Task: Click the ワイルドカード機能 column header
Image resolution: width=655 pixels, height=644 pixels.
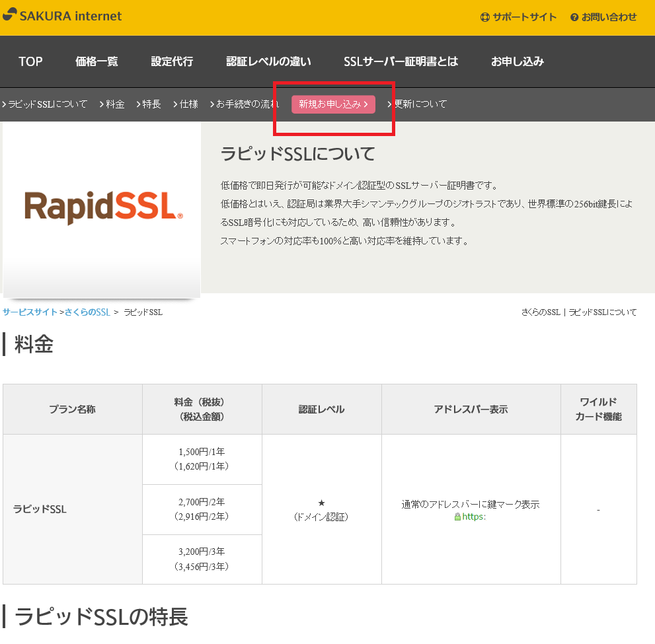Action: pyautogui.click(x=599, y=409)
